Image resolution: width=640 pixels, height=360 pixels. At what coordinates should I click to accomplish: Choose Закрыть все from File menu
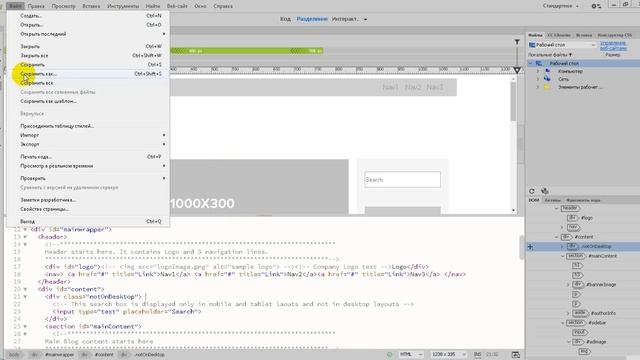pyautogui.click(x=88, y=56)
